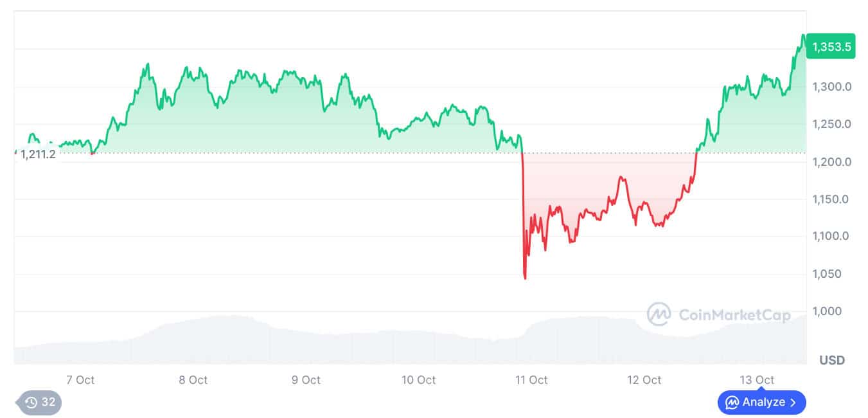This screenshot has height=418, width=868.
Task: Click the 11 Oct date label
Action: [x=531, y=380]
